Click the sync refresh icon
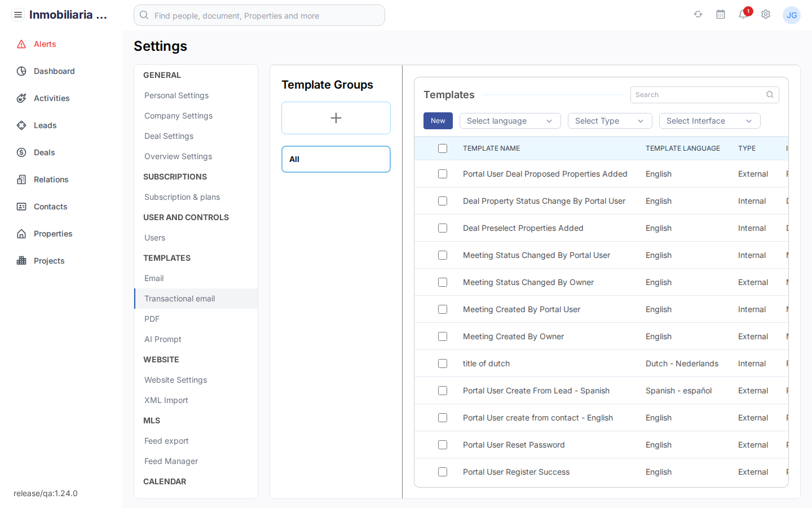 coord(698,14)
